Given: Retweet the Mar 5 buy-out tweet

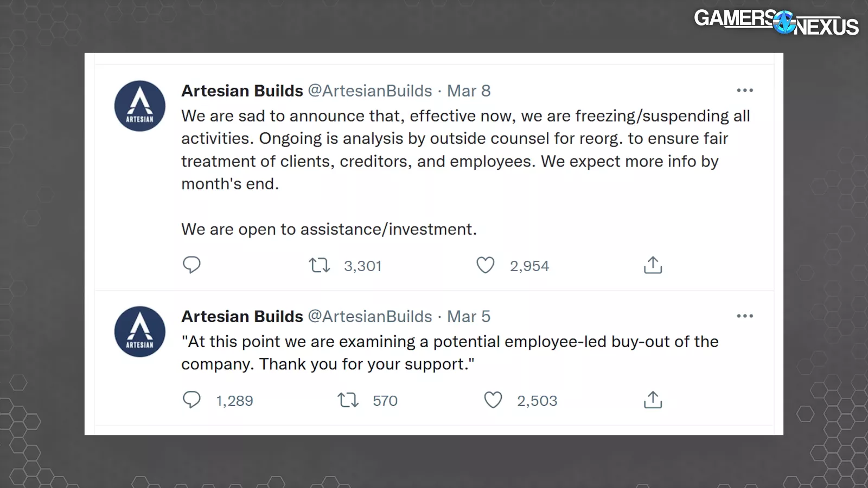Looking at the screenshot, I should click(x=348, y=400).
